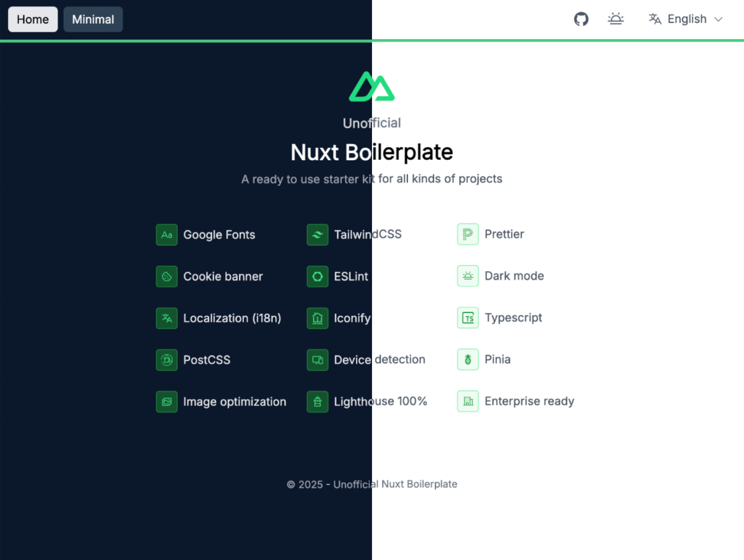Click the ESLint icon
744x560 pixels.
pyautogui.click(x=317, y=276)
